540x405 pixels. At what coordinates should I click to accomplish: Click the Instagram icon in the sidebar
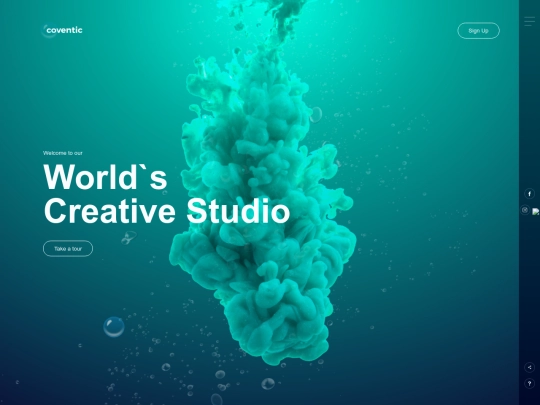click(x=525, y=210)
